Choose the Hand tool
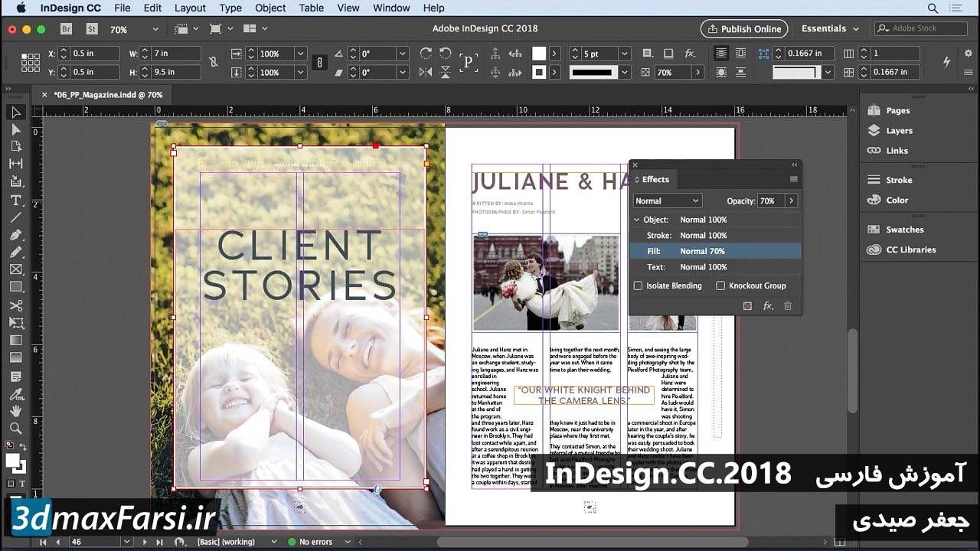This screenshot has width=980, height=551. point(15,411)
